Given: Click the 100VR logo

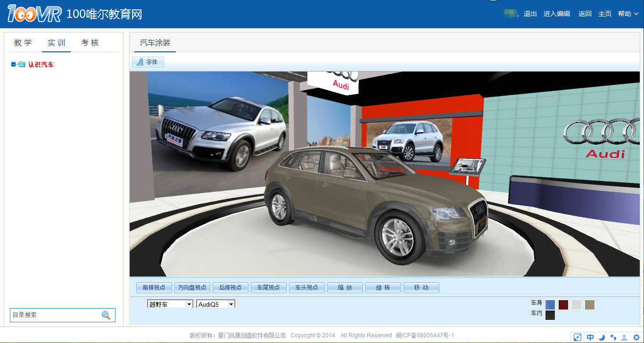Looking at the screenshot, I should [34, 14].
